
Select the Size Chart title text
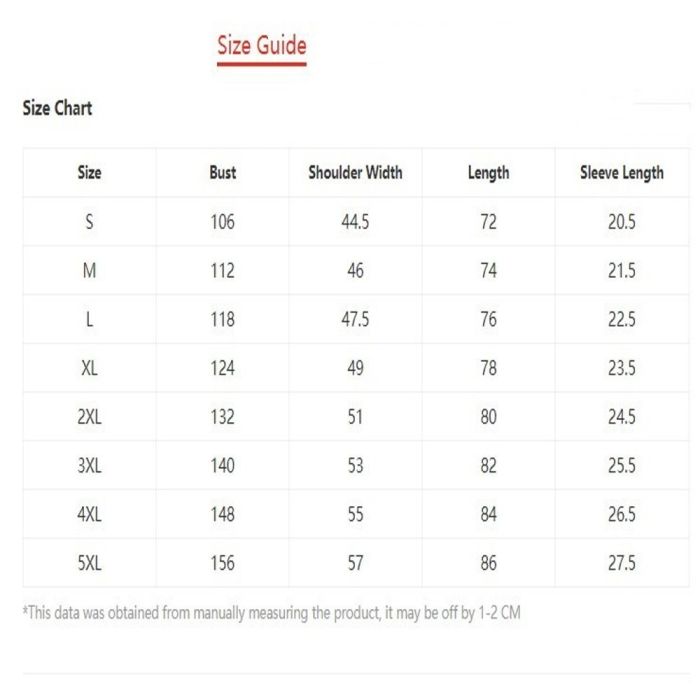point(57,108)
